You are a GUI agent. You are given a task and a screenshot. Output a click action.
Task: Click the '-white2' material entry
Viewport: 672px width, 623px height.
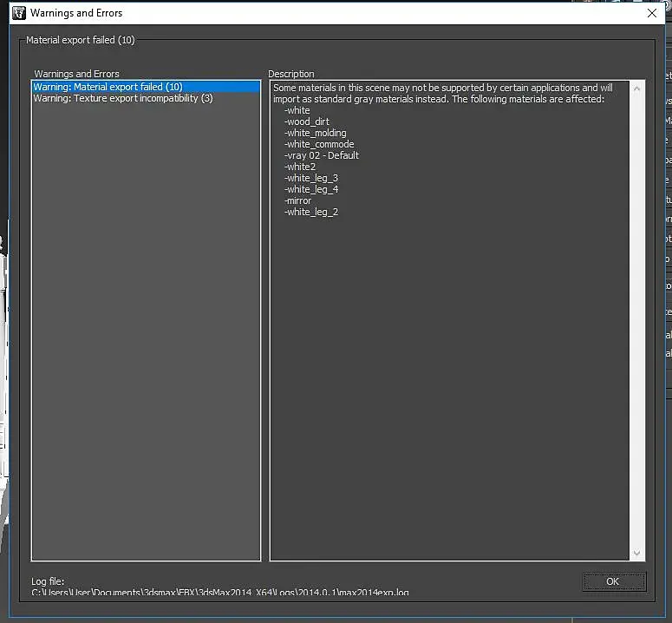pyautogui.click(x=300, y=167)
